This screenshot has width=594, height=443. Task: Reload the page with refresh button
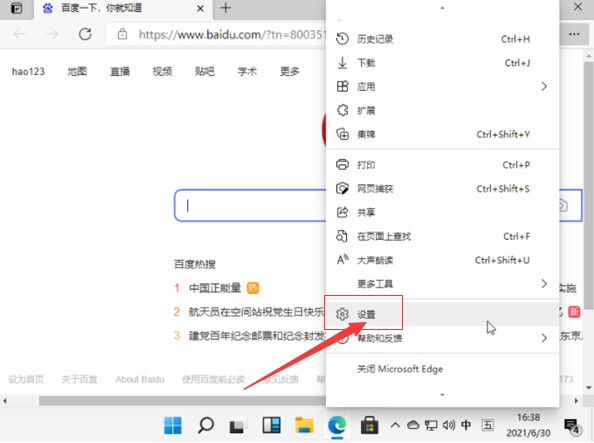[85, 34]
